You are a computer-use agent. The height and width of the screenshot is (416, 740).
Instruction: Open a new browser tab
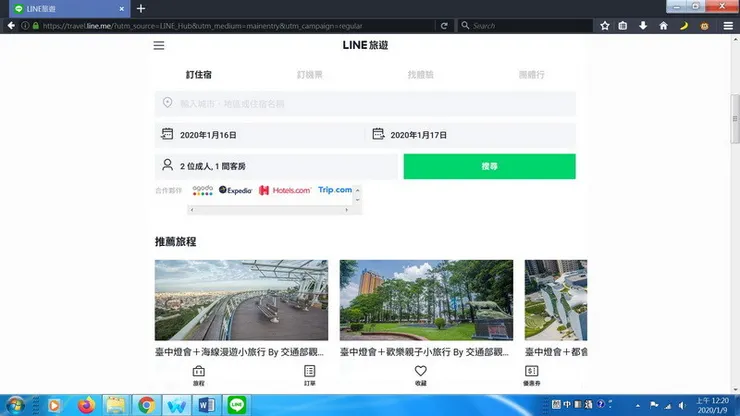[141, 8]
